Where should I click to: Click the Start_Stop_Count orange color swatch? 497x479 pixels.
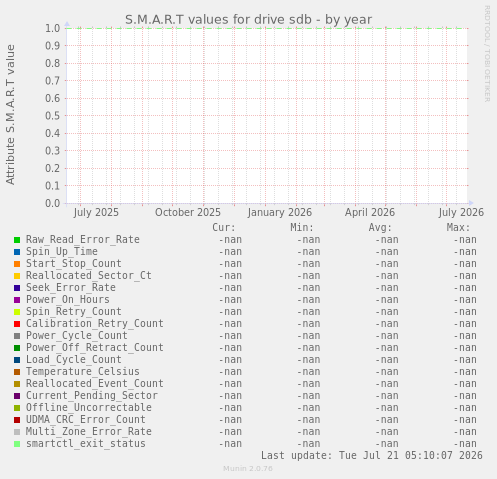coord(17,264)
